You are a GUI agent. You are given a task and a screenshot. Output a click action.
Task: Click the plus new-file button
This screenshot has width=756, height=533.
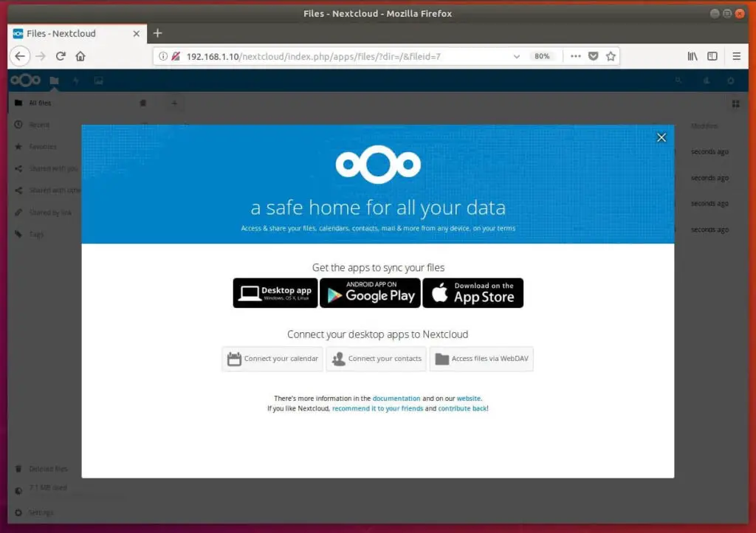(174, 103)
